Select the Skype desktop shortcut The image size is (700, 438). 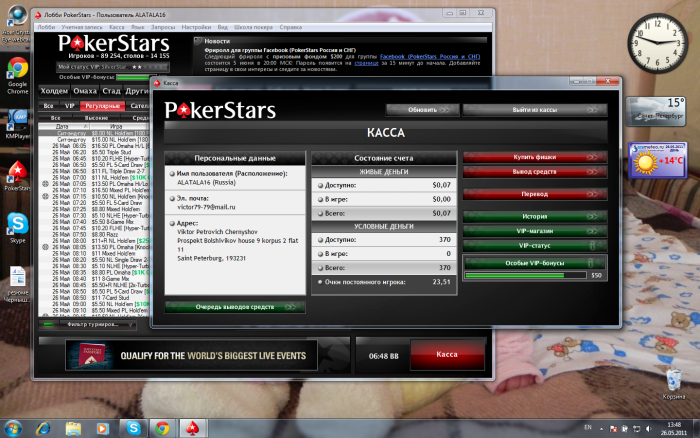click(17, 228)
